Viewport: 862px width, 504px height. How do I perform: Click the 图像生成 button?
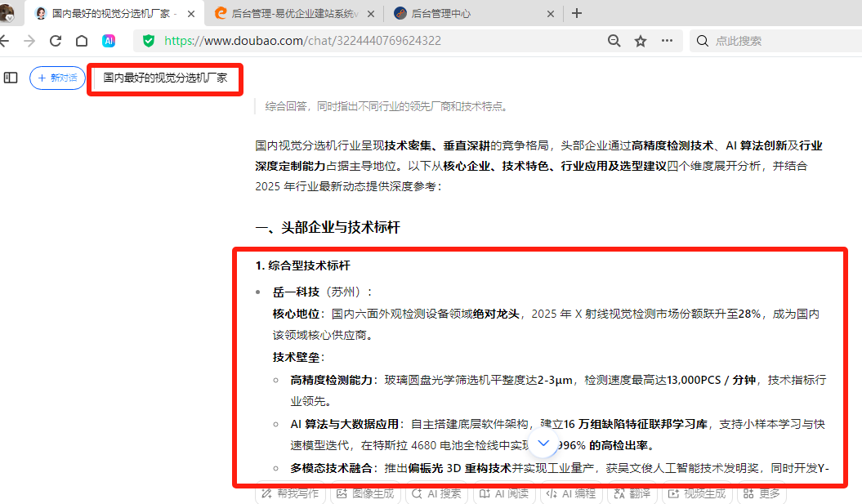point(365,493)
